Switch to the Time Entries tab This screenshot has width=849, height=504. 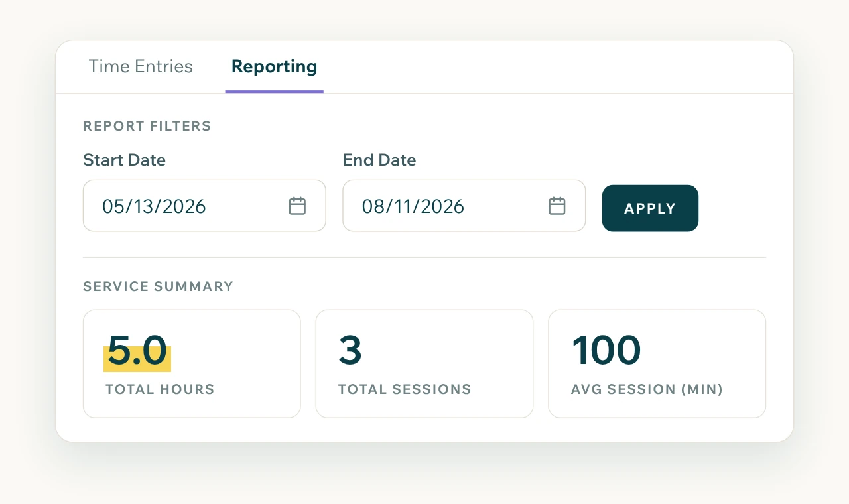click(141, 66)
